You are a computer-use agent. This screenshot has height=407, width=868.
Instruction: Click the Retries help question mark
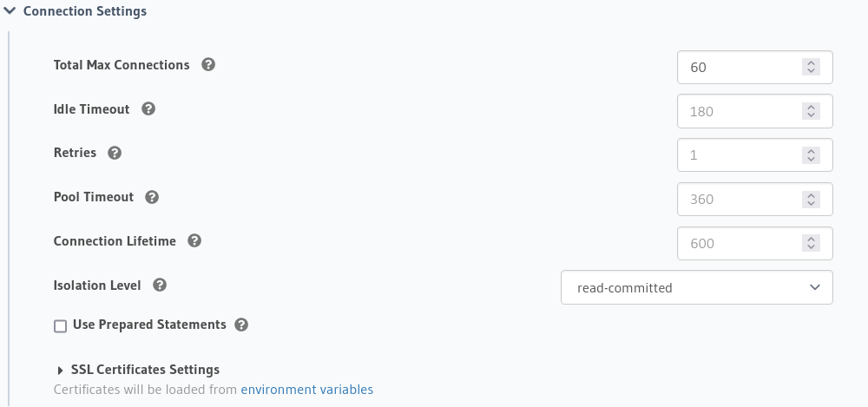tap(115, 153)
